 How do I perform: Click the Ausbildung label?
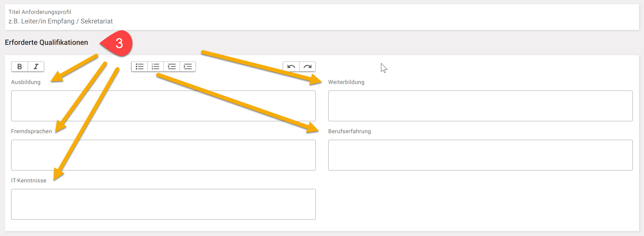26,82
